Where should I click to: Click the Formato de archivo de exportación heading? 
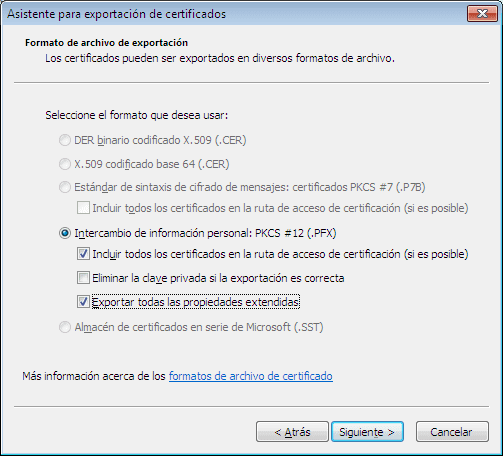pyautogui.click(x=106, y=43)
